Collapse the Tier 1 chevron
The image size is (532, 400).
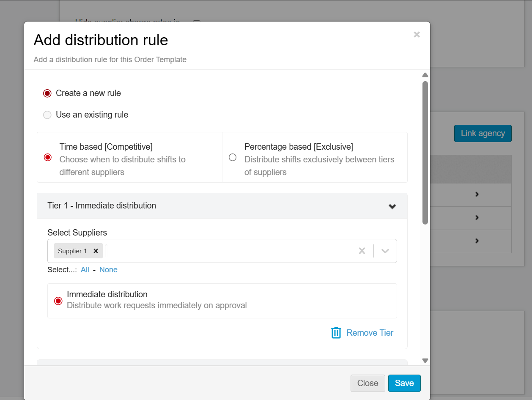point(392,206)
